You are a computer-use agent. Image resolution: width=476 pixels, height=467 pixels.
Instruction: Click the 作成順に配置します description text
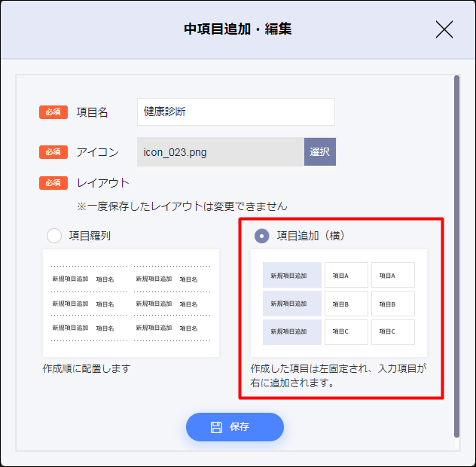(x=87, y=368)
